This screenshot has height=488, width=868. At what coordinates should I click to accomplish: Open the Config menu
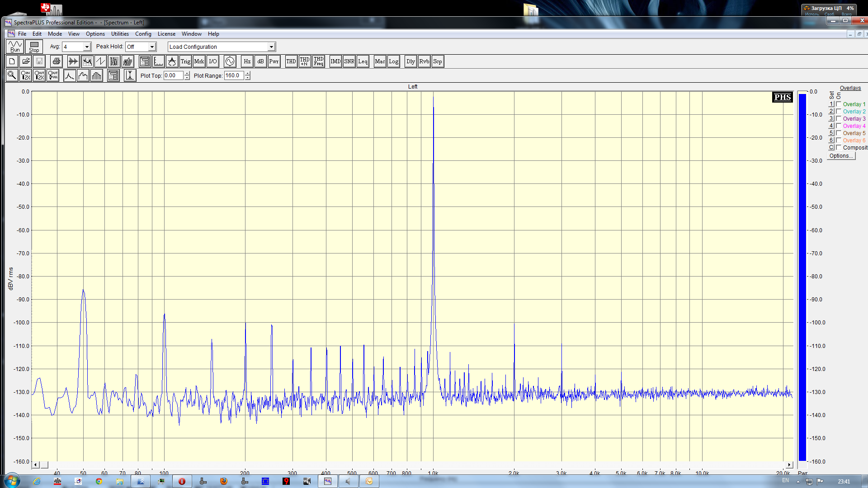(x=143, y=34)
